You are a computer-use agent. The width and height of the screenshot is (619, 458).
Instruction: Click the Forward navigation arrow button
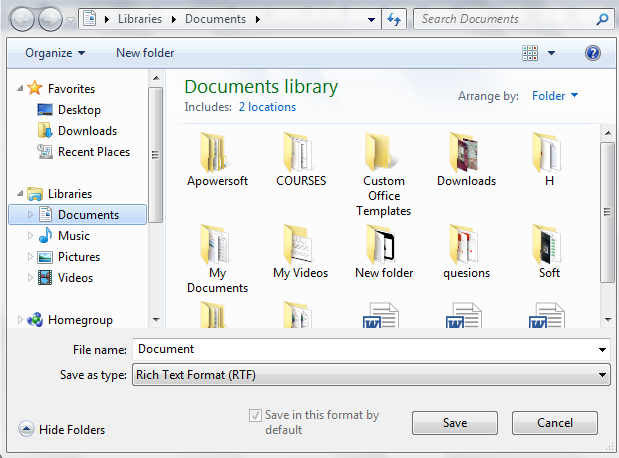click(51, 19)
